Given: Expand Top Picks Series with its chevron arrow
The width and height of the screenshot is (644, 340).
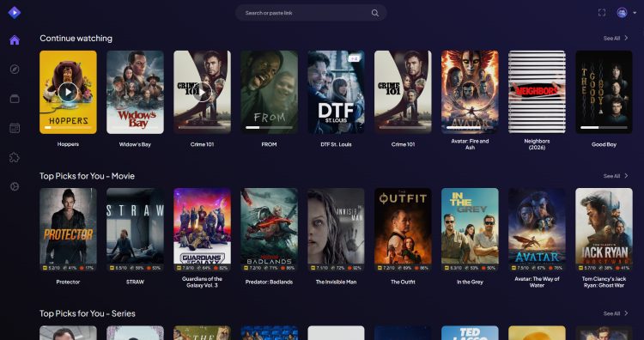Looking at the screenshot, I should pyautogui.click(x=626, y=313).
